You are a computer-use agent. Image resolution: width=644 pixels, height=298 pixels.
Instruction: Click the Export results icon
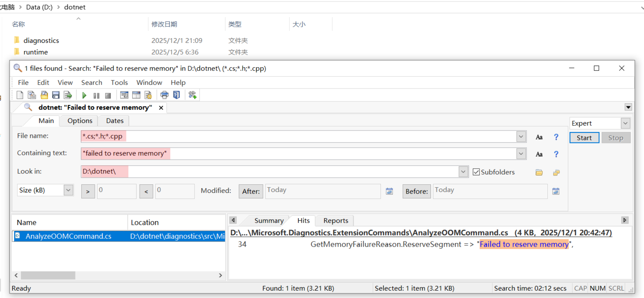click(68, 95)
